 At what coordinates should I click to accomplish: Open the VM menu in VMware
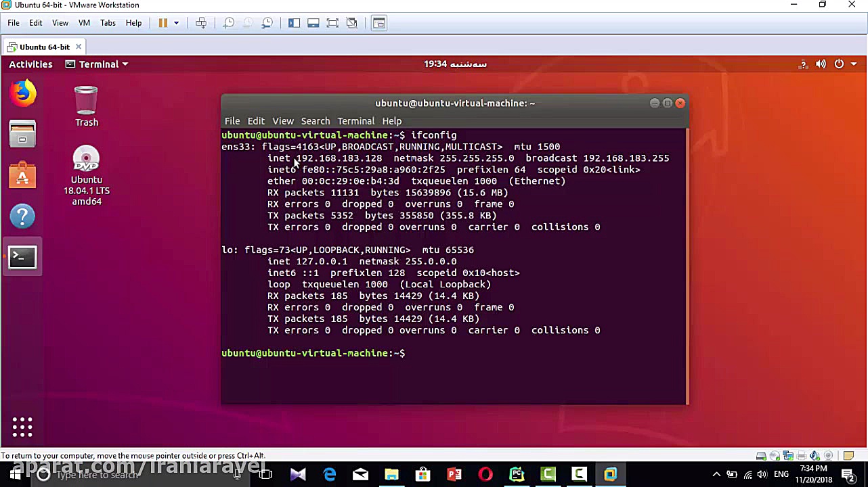84,23
